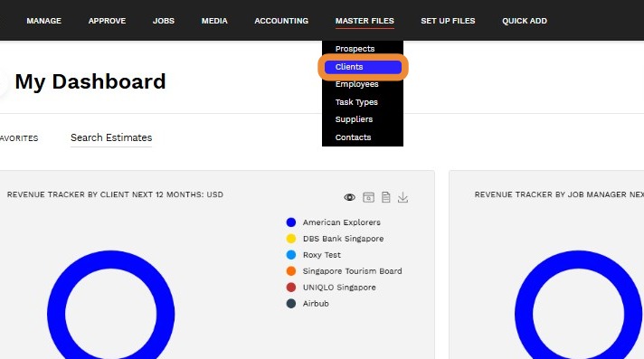Click the Airbub legend label
The width and height of the screenshot is (644, 359).
click(x=316, y=304)
